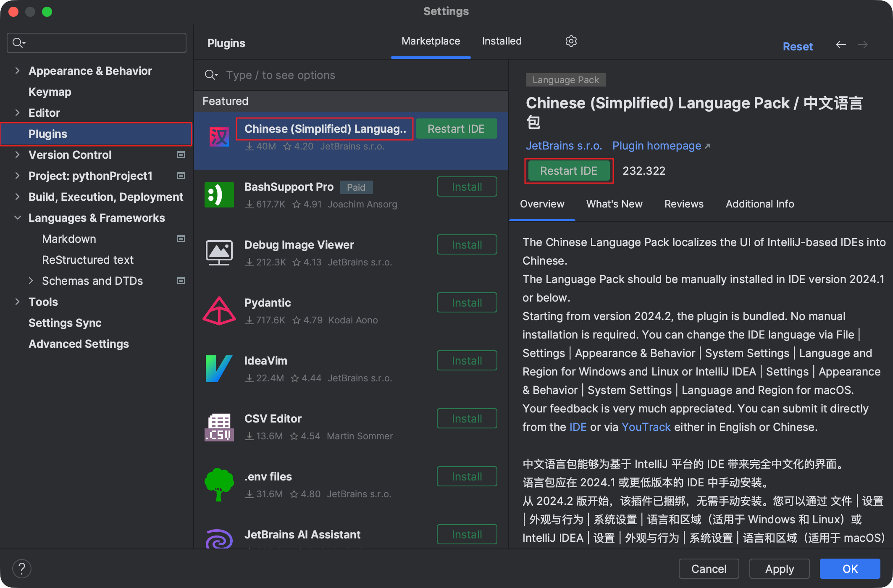Click the Chinese Language Pack plugin icon
Screen dimensions: 893x588
coord(219,137)
